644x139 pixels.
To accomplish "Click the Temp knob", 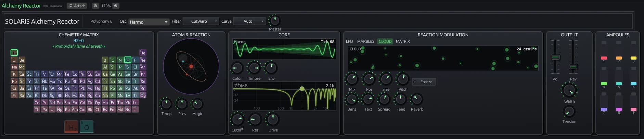I will pos(166,104).
